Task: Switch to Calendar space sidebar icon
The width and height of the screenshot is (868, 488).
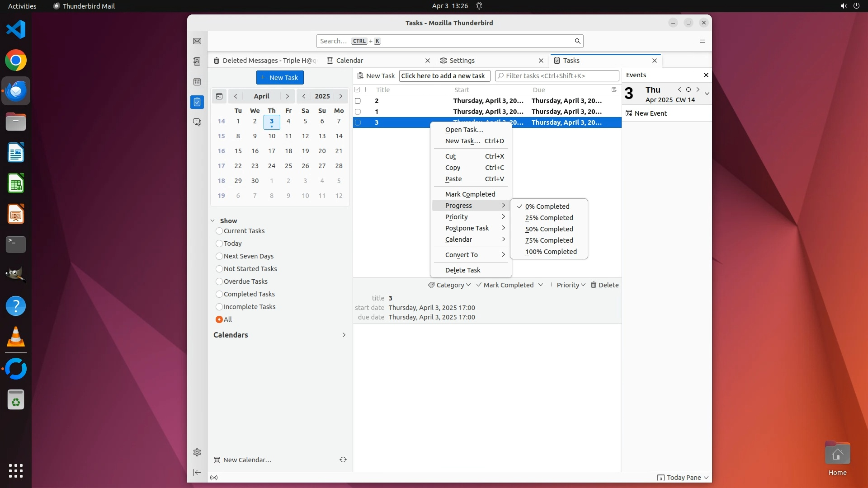Action: click(x=197, y=82)
